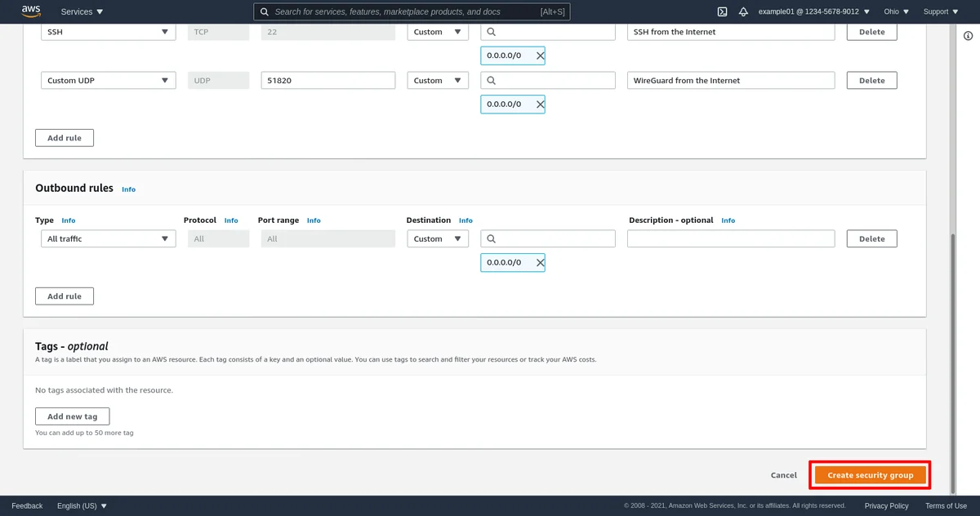The height and width of the screenshot is (516, 980).
Task: Open the Services menu
Action: [82, 11]
